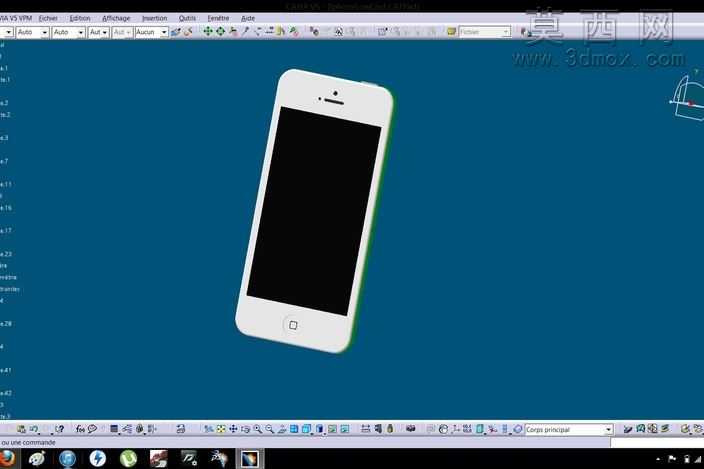
Task: Open the uTorrent taskbar icon
Action: pos(128,459)
